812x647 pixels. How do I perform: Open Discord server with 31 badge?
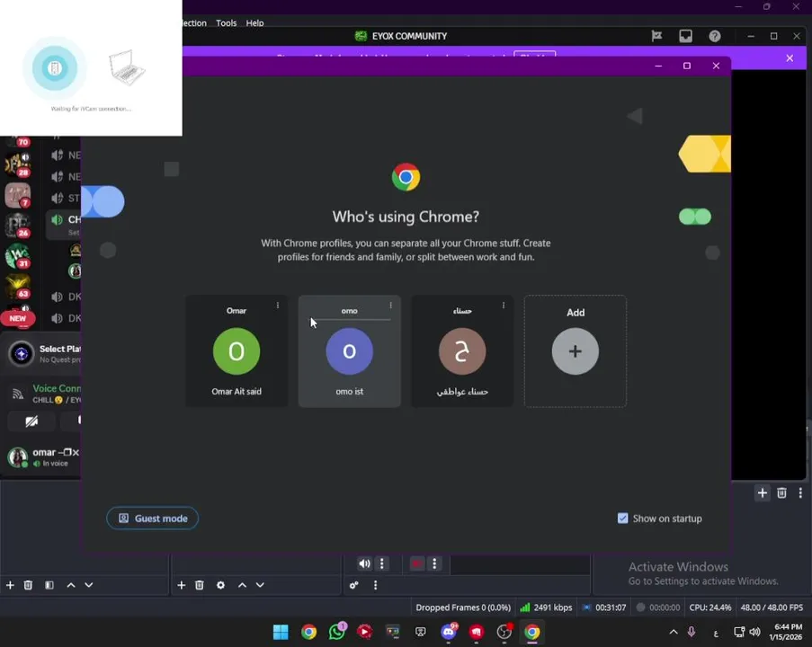point(17,256)
